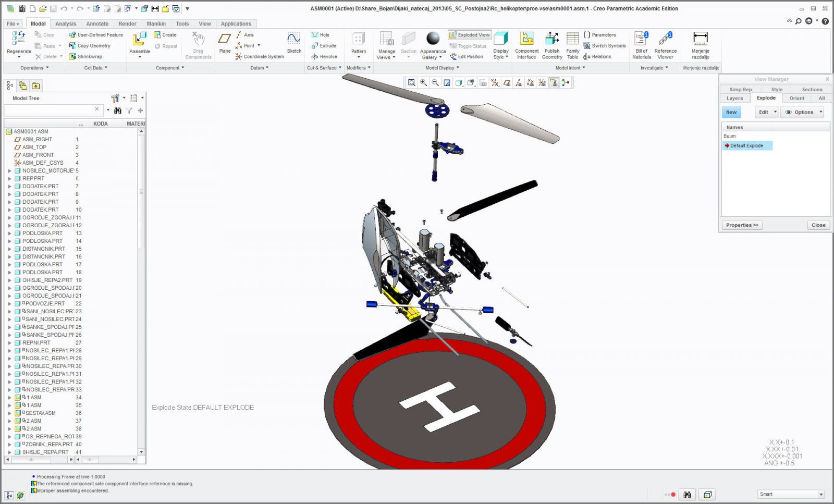Open the Reference Viewer
Viewport: 834px width, 504px height.
[665, 39]
